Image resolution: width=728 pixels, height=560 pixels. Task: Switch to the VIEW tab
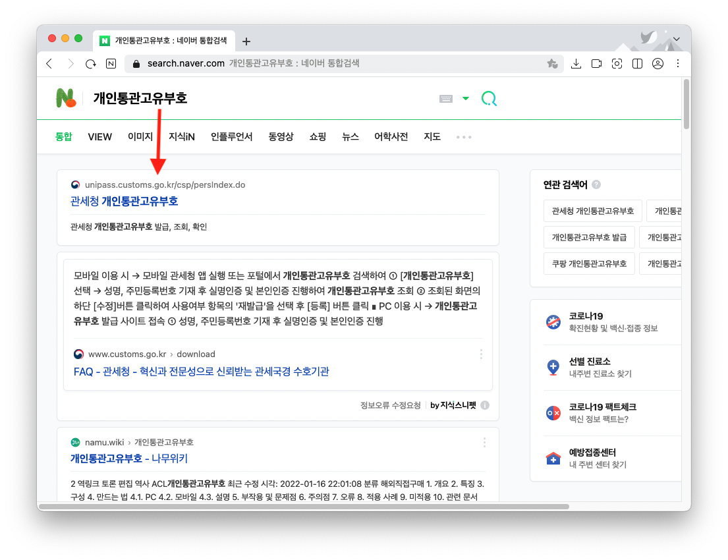(100, 136)
